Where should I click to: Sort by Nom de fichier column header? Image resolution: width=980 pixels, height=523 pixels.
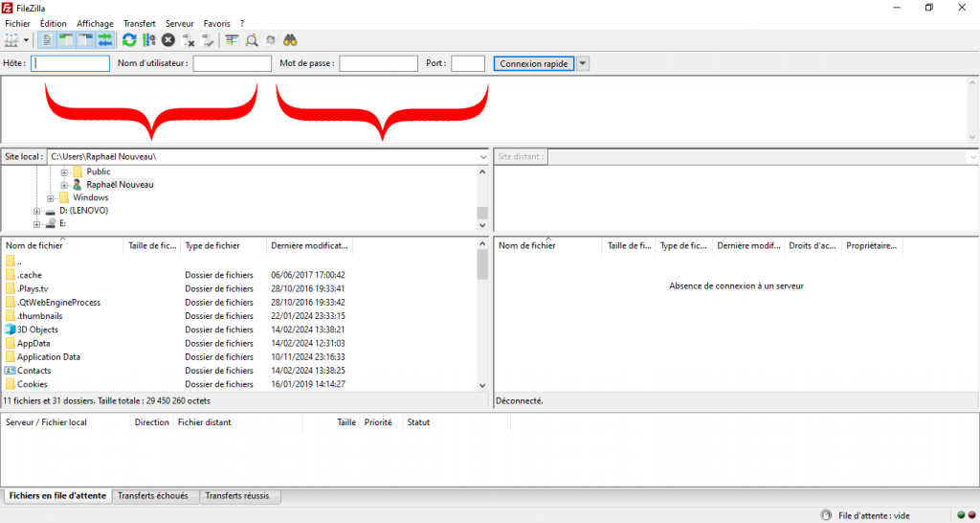[x=34, y=246]
